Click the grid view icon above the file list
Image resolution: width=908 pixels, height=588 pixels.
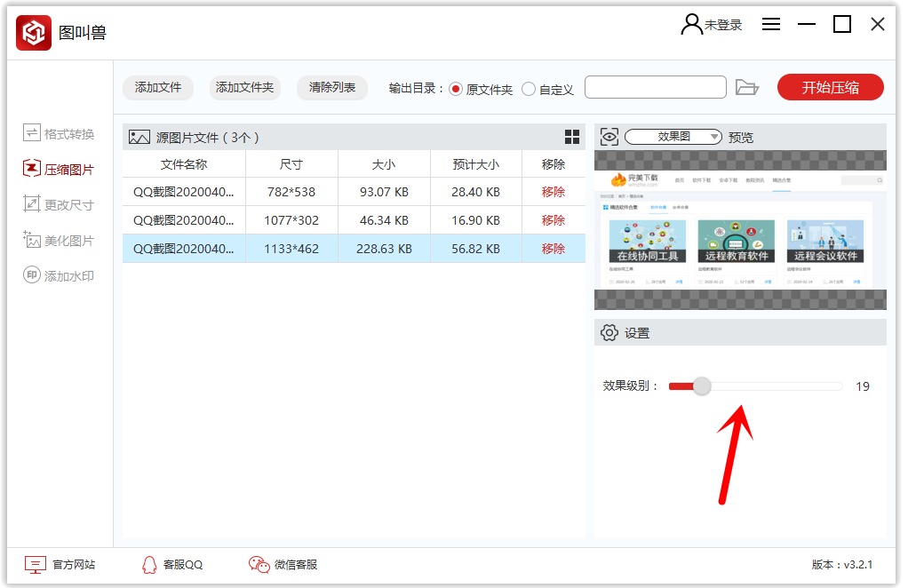point(573,137)
